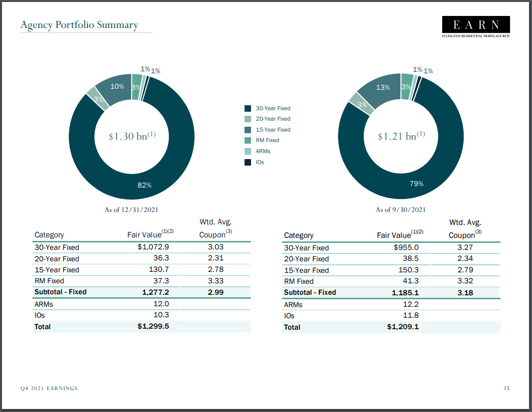Image resolution: width=532 pixels, height=412 pixels.
Task: Click the As of 12/31/2021 caption
Action: (x=131, y=210)
